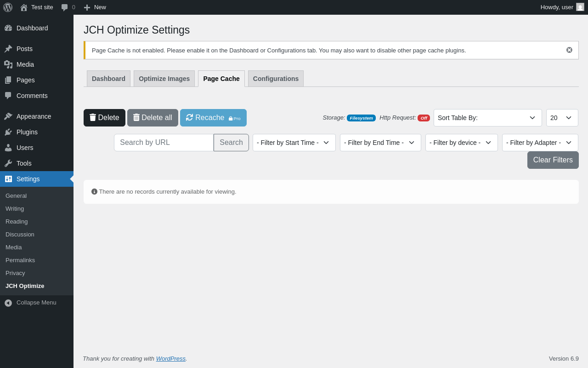The width and height of the screenshot is (588, 368).
Task: Click the Delete all button
Action: coord(153,118)
